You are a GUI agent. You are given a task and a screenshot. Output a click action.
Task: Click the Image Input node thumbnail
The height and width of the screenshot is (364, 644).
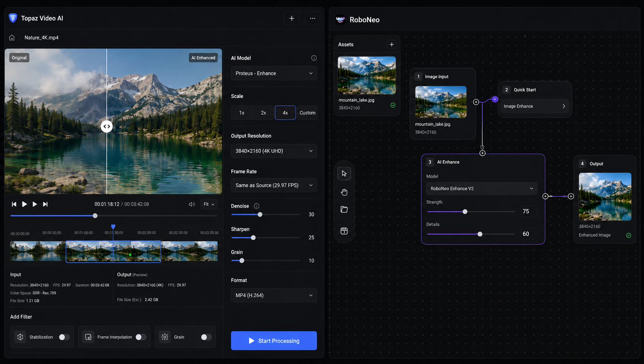click(x=441, y=102)
